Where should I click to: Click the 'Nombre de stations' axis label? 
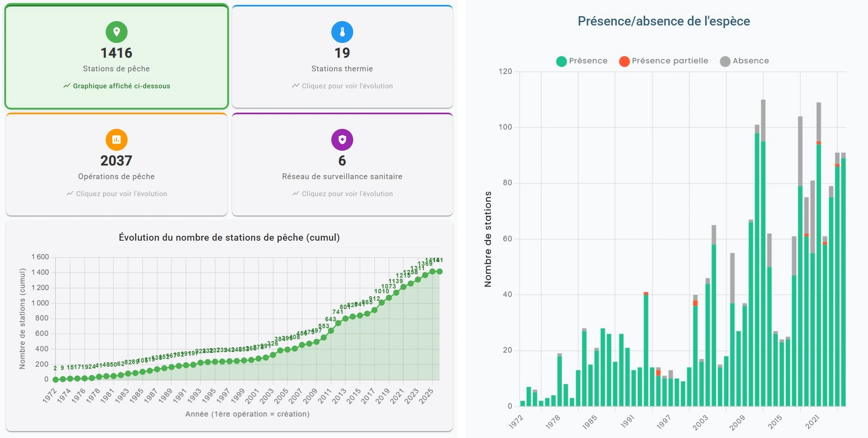click(x=488, y=239)
